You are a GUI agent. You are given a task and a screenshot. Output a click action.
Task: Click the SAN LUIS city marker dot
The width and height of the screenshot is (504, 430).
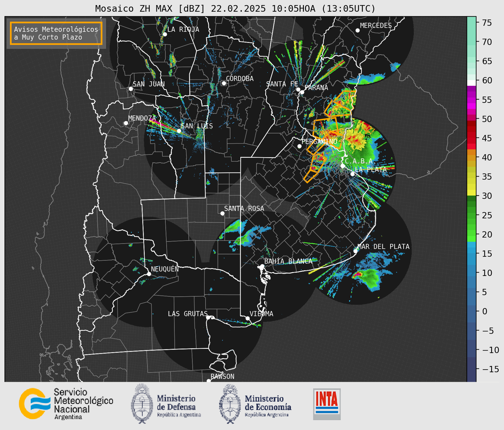(x=179, y=131)
